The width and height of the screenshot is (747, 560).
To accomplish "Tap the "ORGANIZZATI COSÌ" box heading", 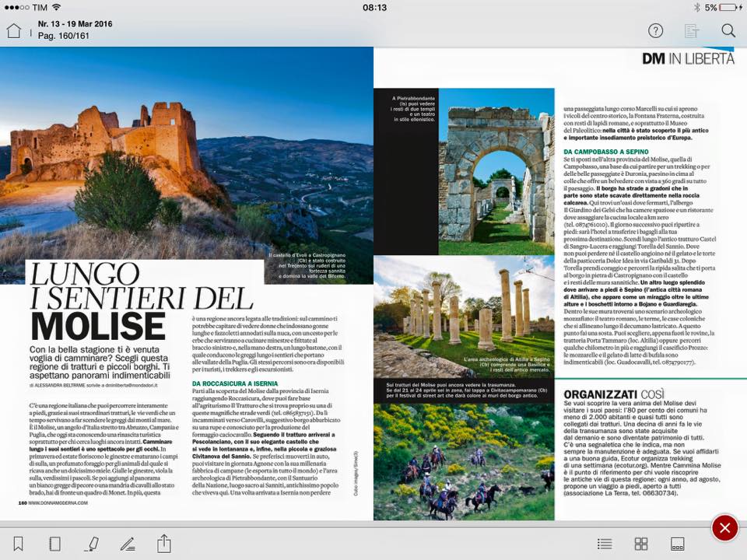I will tap(614, 394).
